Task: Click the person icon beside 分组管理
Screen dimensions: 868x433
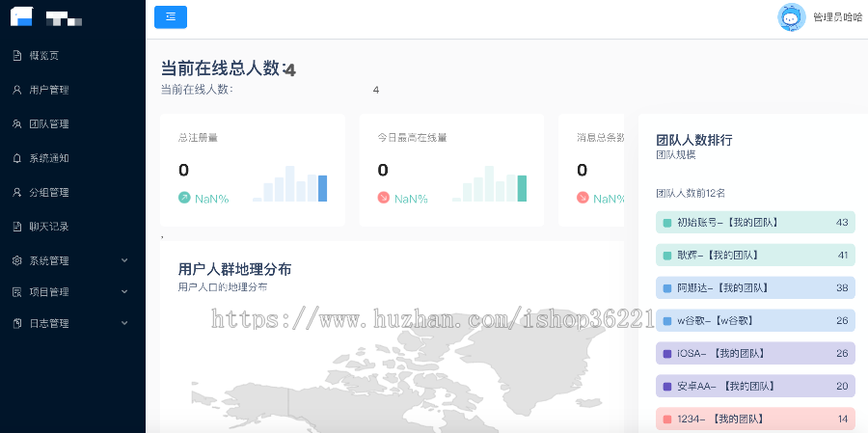Action: coord(16,193)
